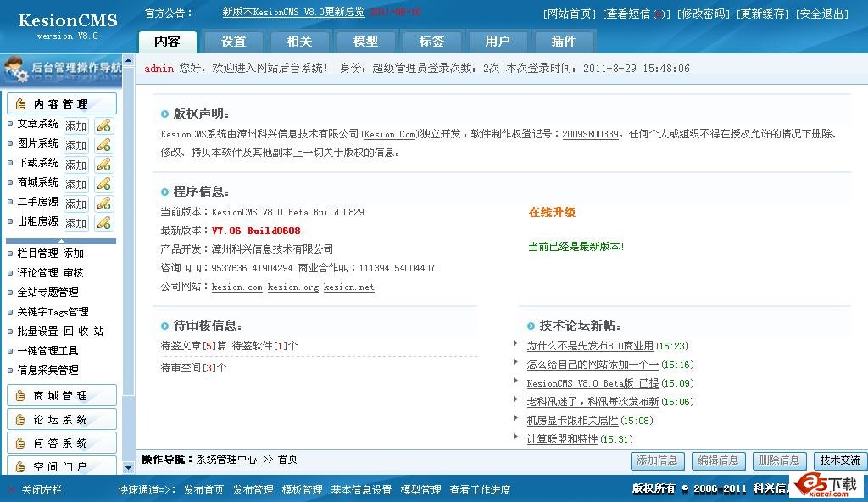This screenshot has width=868, height=502.
Task: Click sidebar scrollbar up arrow
Action: pyautogui.click(x=129, y=60)
